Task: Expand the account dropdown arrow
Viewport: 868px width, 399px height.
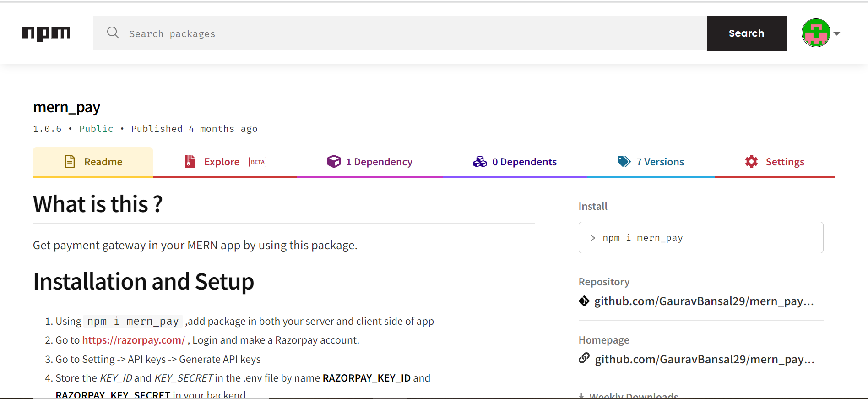Action: pos(837,33)
